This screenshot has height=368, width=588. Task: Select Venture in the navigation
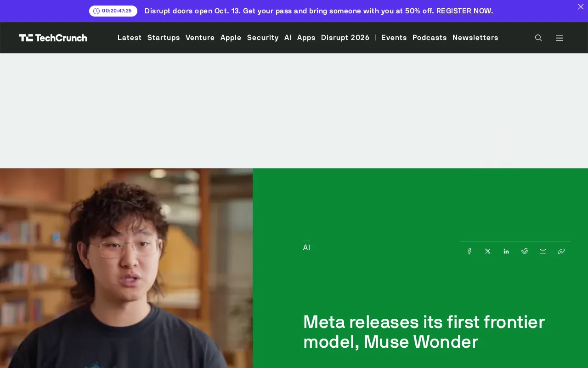point(200,38)
